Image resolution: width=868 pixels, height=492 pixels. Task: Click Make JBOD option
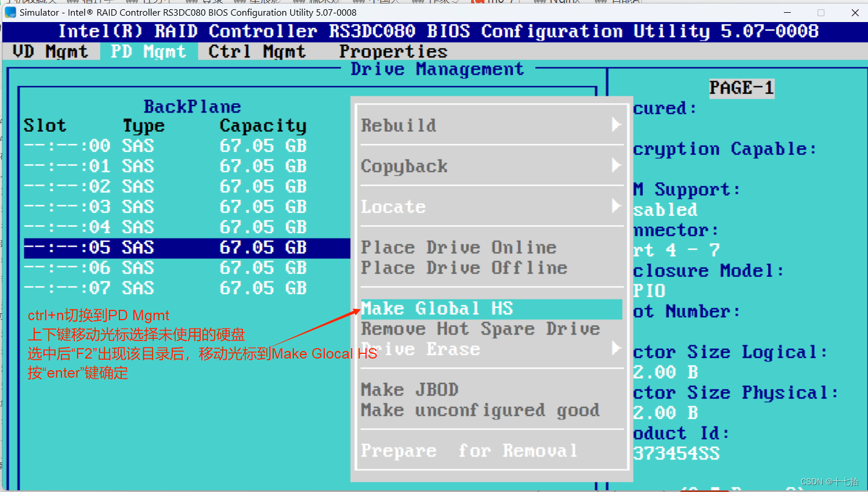click(410, 390)
